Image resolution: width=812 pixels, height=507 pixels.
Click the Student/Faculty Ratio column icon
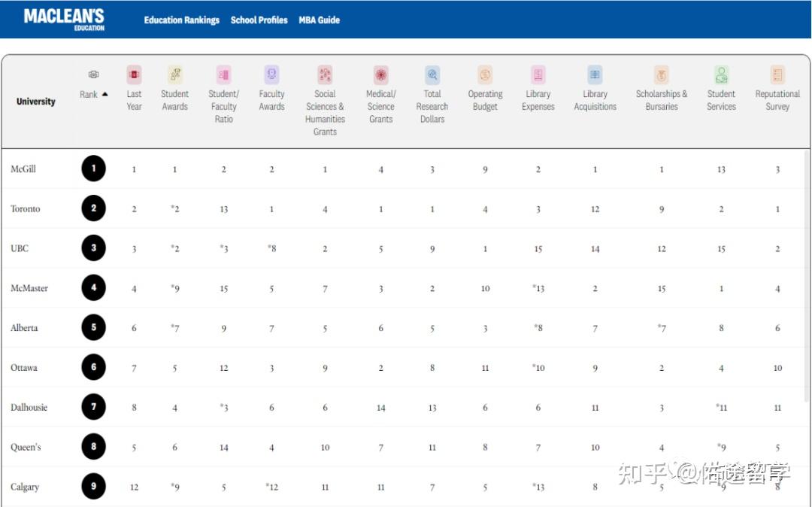(x=224, y=74)
